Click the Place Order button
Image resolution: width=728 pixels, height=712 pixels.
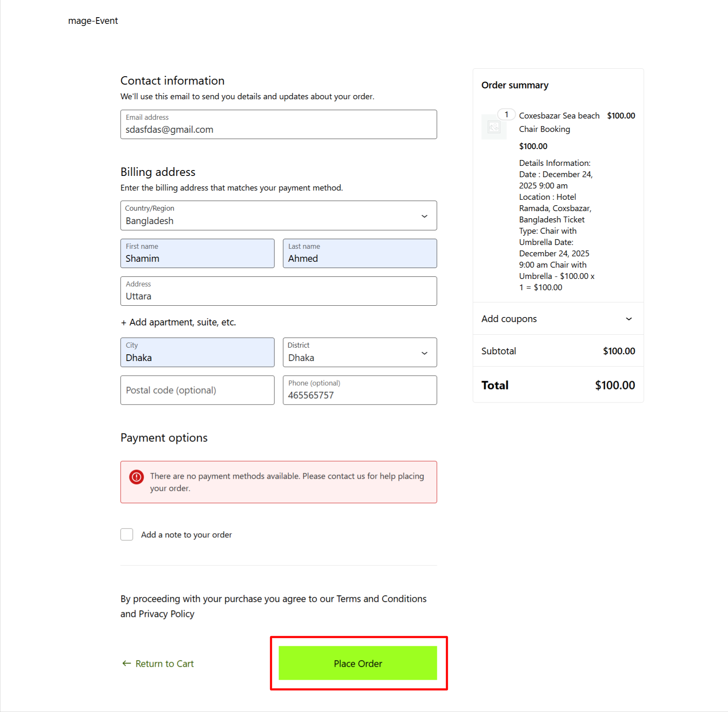click(x=358, y=663)
